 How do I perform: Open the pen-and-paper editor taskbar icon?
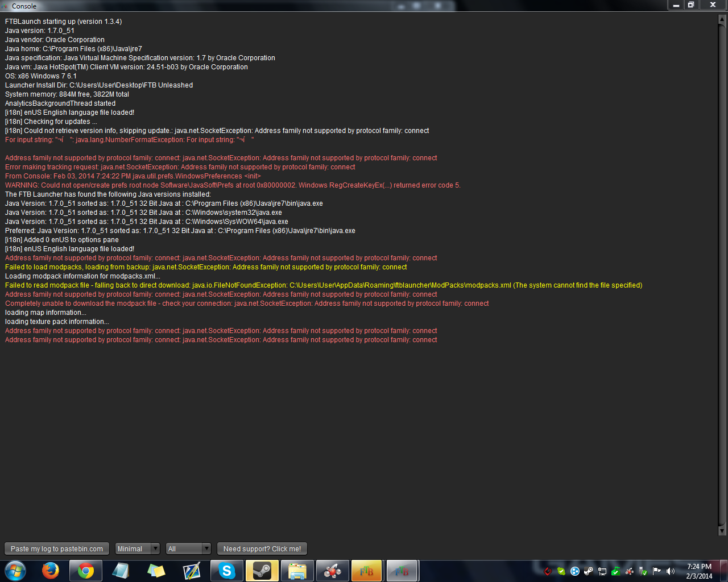pyautogui.click(x=192, y=571)
